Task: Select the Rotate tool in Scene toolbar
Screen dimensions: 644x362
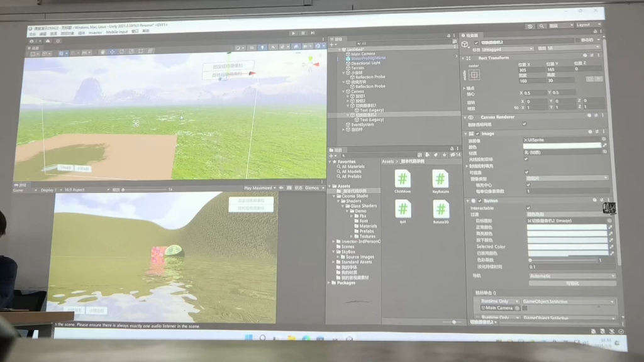Action: [121, 52]
